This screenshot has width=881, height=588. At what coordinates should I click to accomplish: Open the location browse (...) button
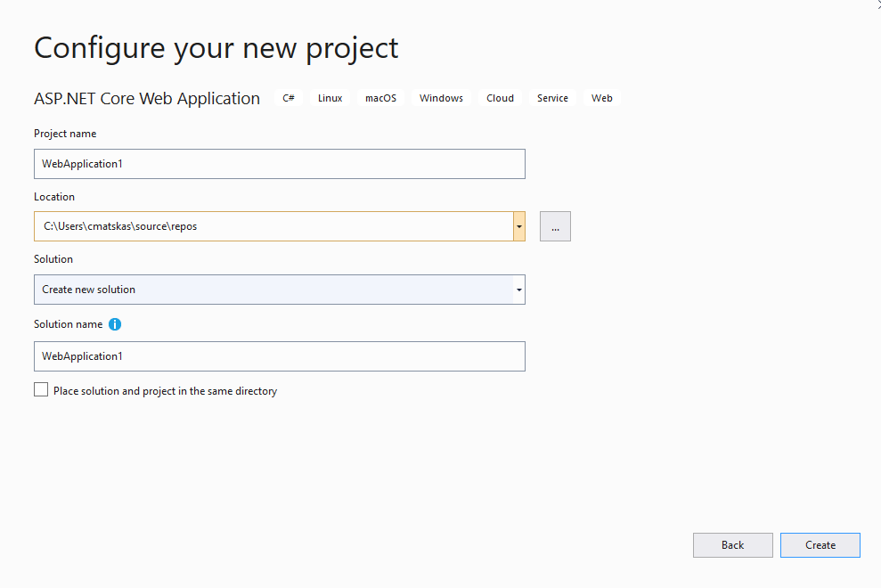click(555, 226)
